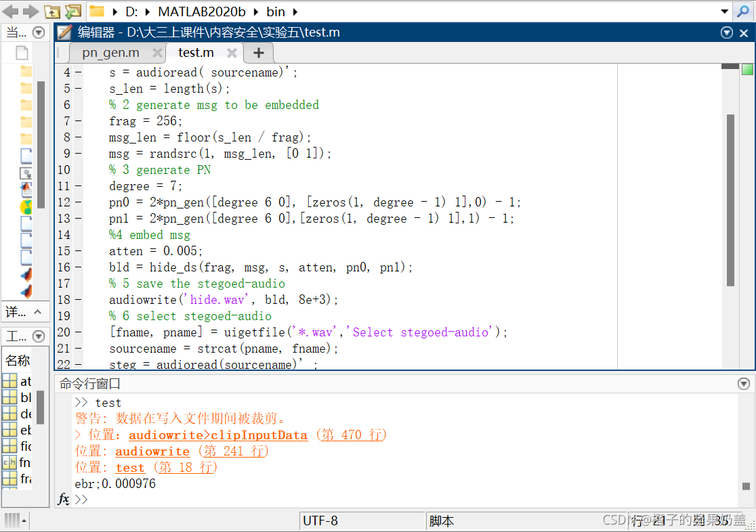Screen dimensions: 756x532
Task: Switch to the pn_gen.m tab
Action: pyautogui.click(x=110, y=53)
